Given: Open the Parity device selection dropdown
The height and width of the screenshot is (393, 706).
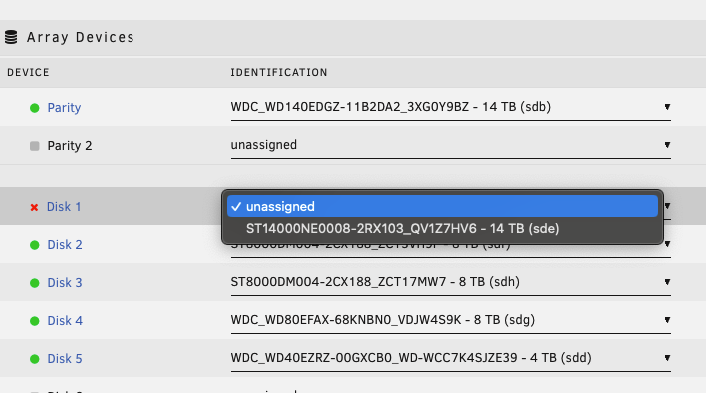Looking at the screenshot, I should (x=451, y=107).
